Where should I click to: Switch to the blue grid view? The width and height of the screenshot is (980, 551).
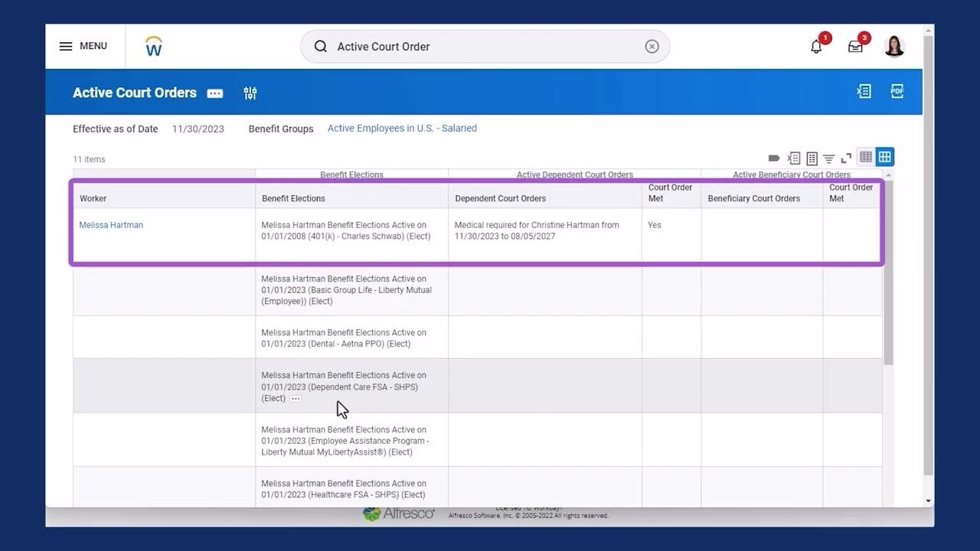(885, 157)
